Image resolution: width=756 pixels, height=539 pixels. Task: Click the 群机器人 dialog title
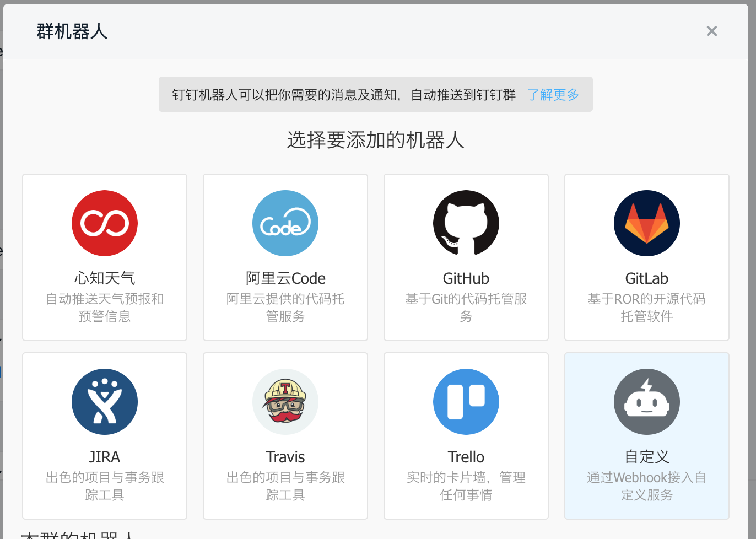(72, 31)
